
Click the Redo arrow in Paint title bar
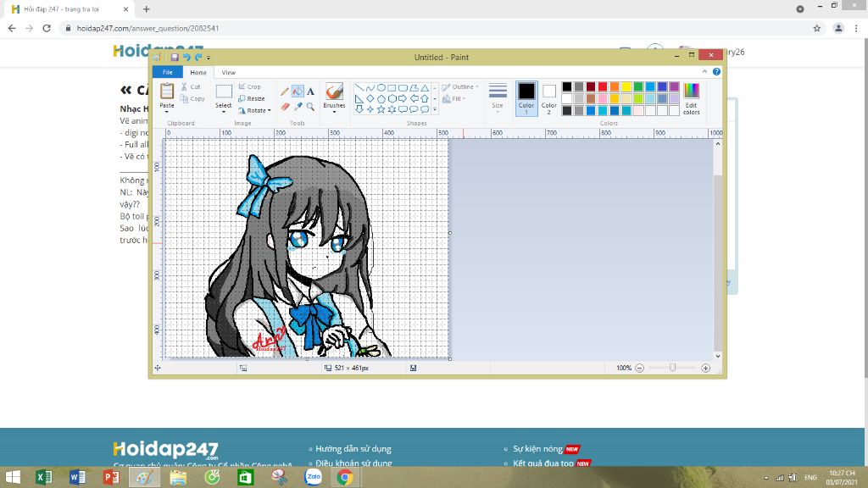pos(198,57)
